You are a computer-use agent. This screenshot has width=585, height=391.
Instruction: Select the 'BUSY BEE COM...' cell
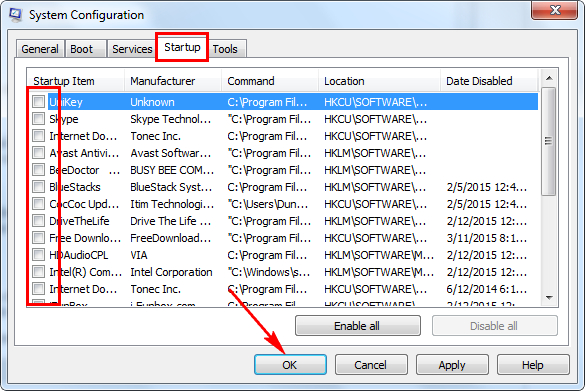pyautogui.click(x=172, y=170)
